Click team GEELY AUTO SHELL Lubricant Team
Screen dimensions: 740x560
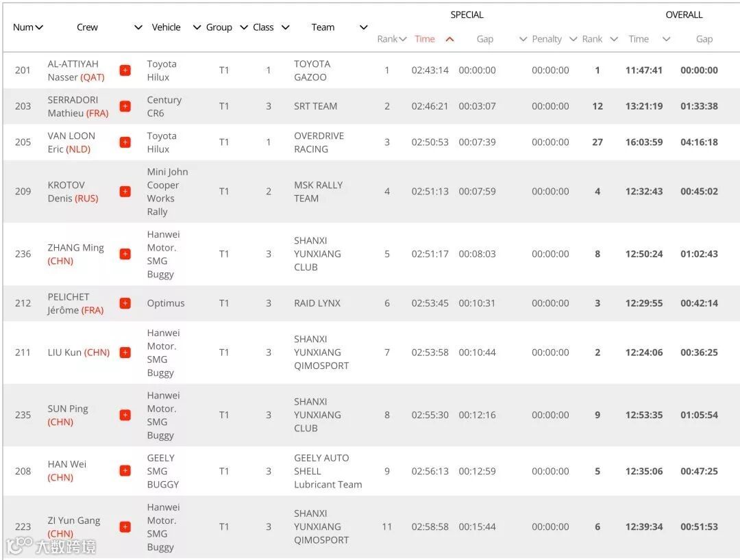point(328,471)
